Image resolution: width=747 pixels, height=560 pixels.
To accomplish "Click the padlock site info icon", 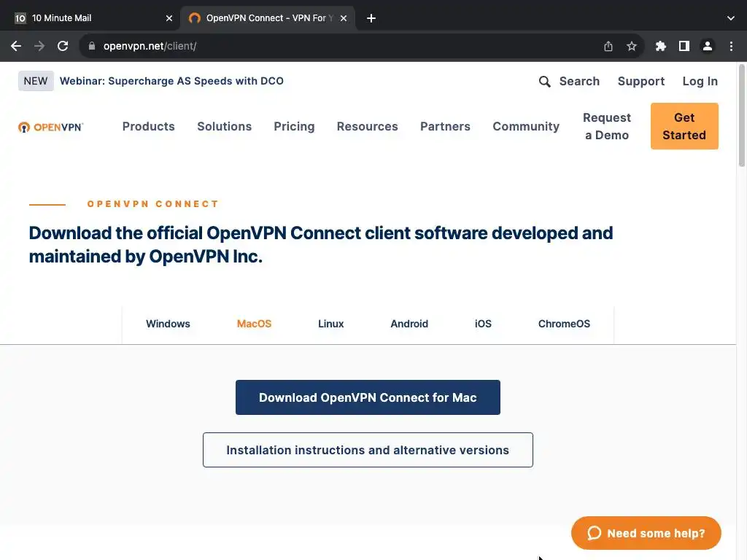I will coord(92,46).
